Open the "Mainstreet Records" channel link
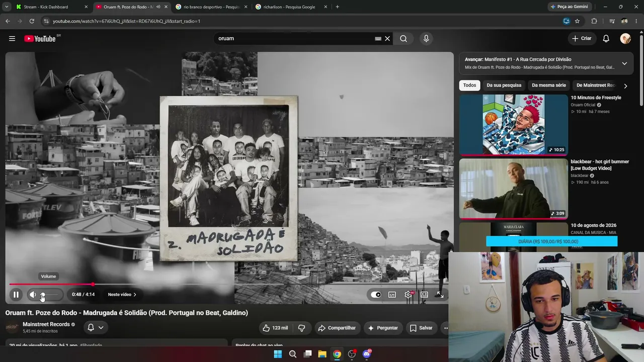 click(46, 324)
